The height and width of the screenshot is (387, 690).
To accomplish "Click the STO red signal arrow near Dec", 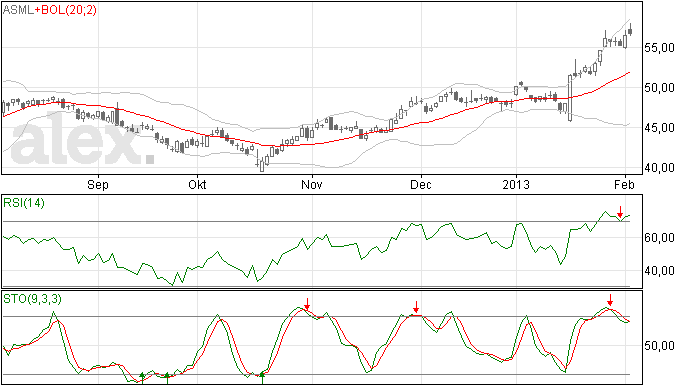I will 416,307.
